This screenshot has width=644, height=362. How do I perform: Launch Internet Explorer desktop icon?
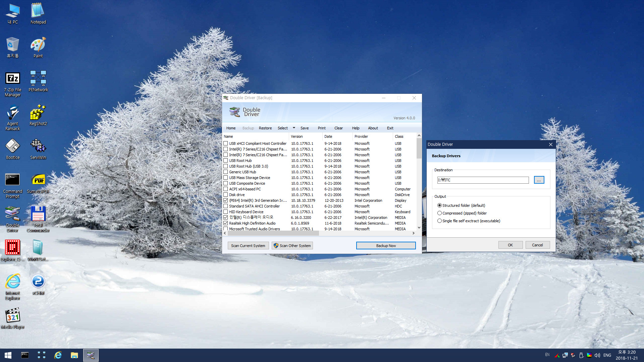click(x=13, y=287)
